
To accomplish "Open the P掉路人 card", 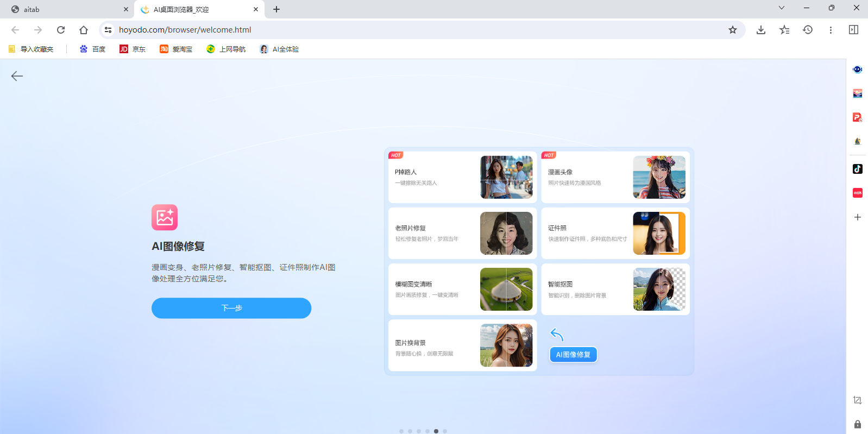I will tap(463, 177).
